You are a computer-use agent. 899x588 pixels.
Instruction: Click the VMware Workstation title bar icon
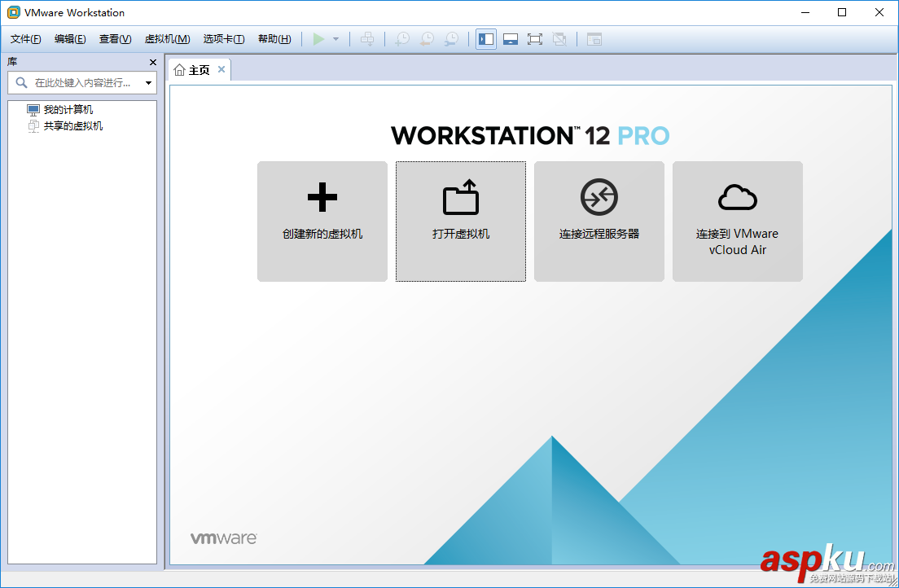coord(13,12)
